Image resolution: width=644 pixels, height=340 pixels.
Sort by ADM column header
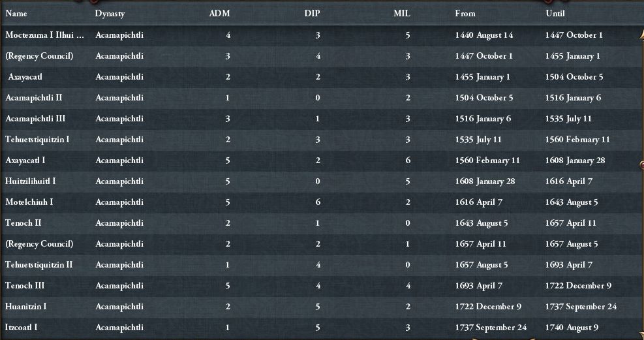pos(219,14)
